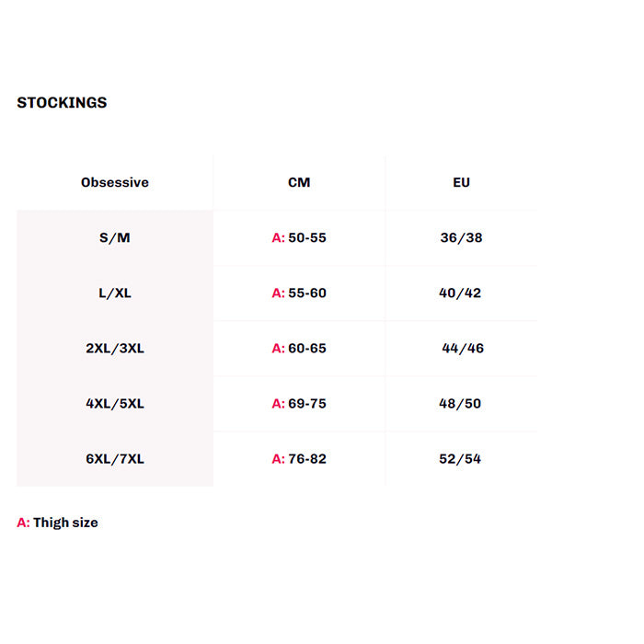Click the 2XL/3XL size label

tap(115, 348)
